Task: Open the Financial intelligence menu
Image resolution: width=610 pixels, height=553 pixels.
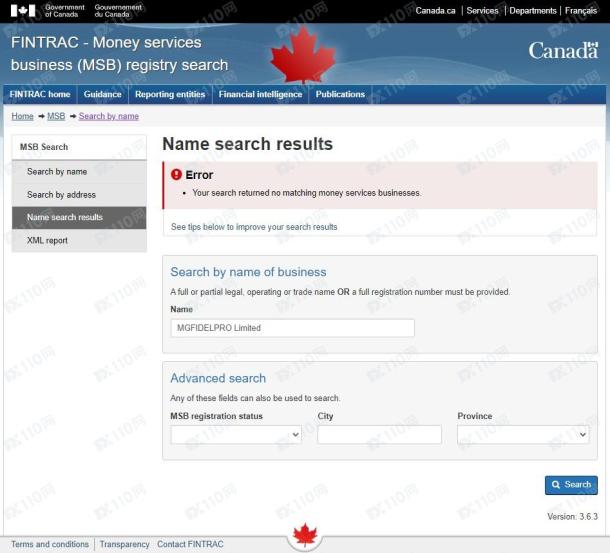Action: [x=260, y=94]
